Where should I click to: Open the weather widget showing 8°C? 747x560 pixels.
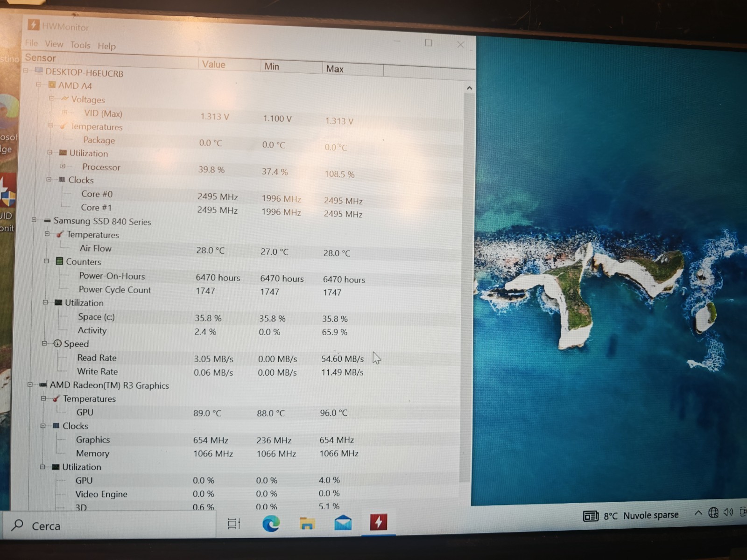pos(631,516)
